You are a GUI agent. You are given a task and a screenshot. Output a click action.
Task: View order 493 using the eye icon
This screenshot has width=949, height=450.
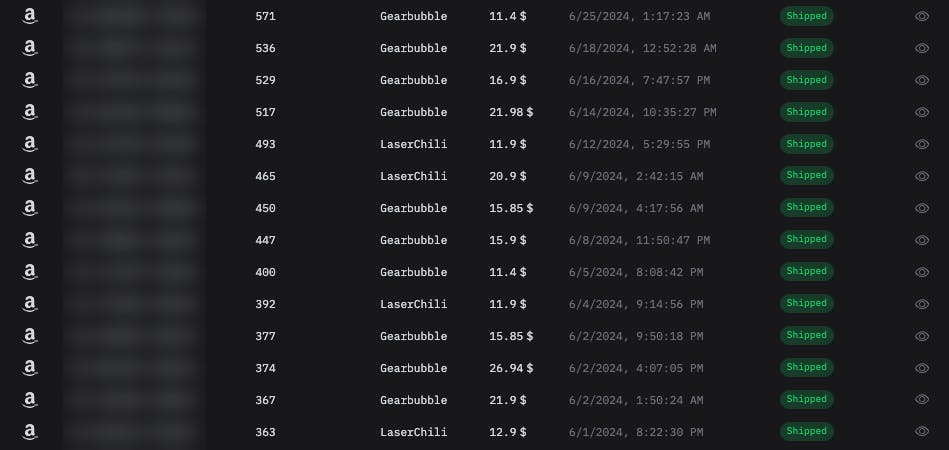coord(922,144)
